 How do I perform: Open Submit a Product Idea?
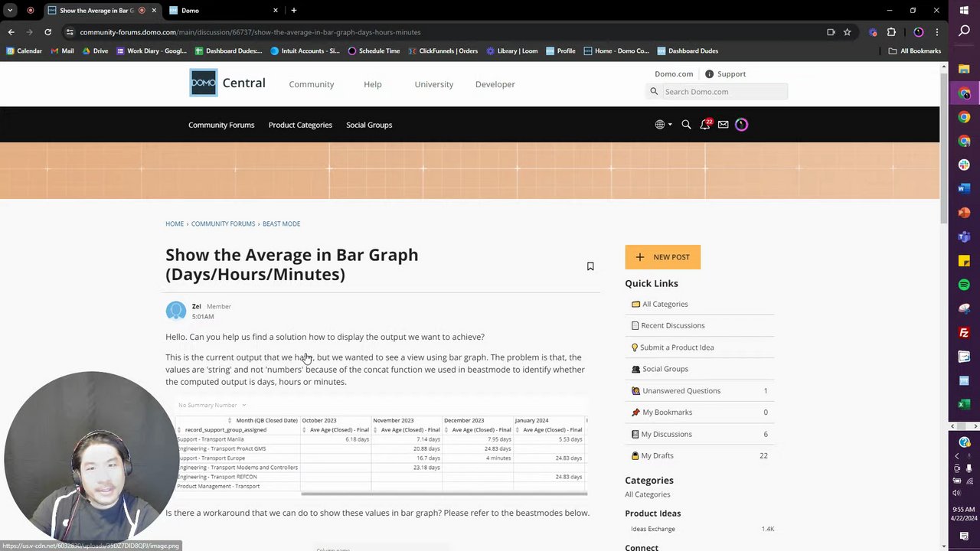[x=676, y=347]
